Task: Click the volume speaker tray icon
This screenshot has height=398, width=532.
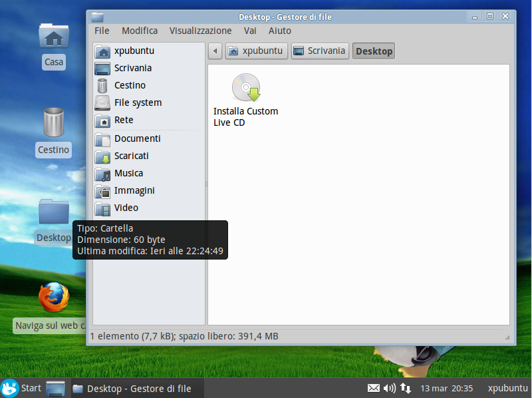Action: [x=390, y=388]
